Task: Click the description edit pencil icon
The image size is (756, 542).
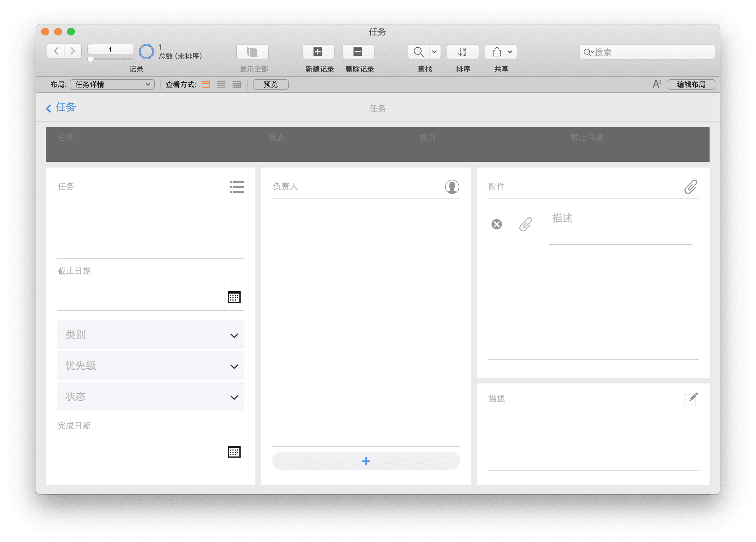Action: click(x=690, y=399)
